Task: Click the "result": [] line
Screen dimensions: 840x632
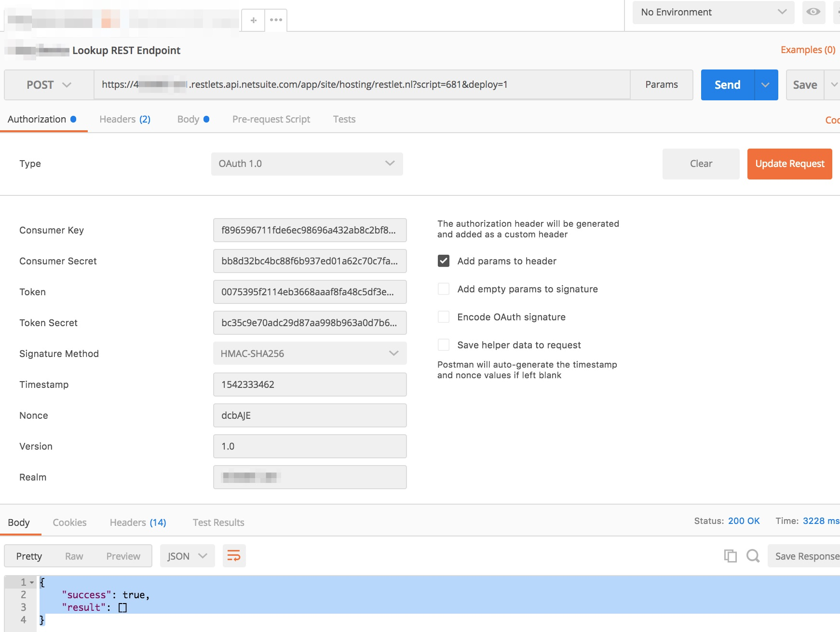Action: coord(95,607)
